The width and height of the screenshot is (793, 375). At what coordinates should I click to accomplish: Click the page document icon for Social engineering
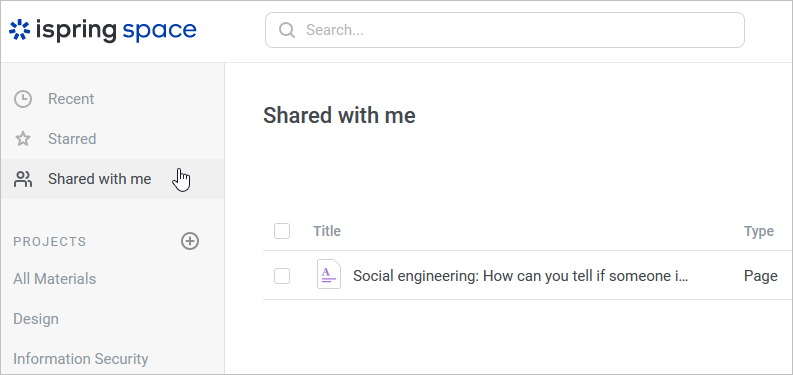[x=329, y=274]
